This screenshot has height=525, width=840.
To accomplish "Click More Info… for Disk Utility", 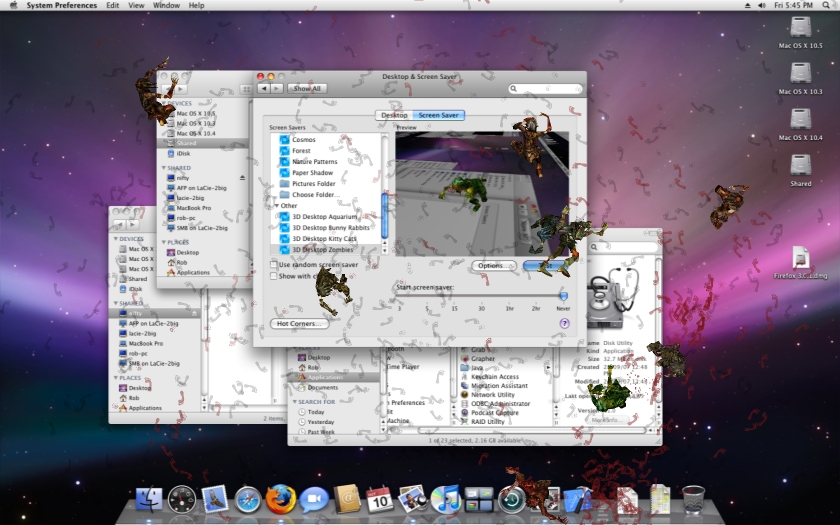I will [x=606, y=420].
